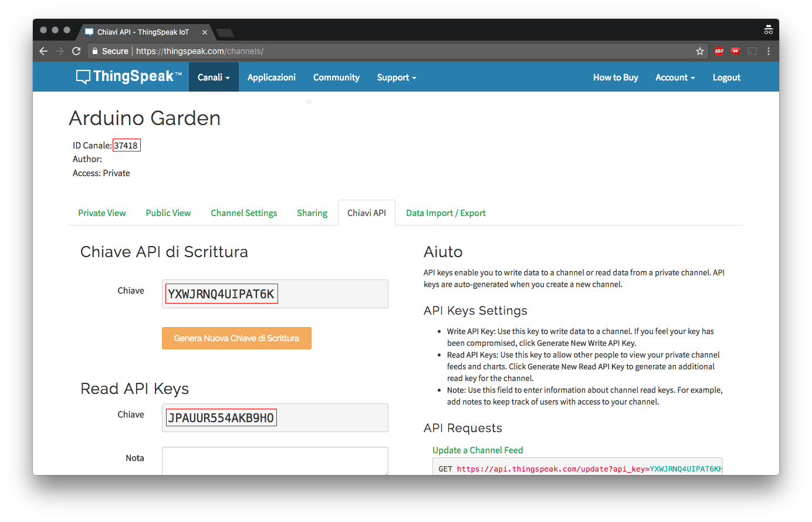Switch to the Sharing tab
The height and width of the screenshot is (522, 812).
(312, 213)
